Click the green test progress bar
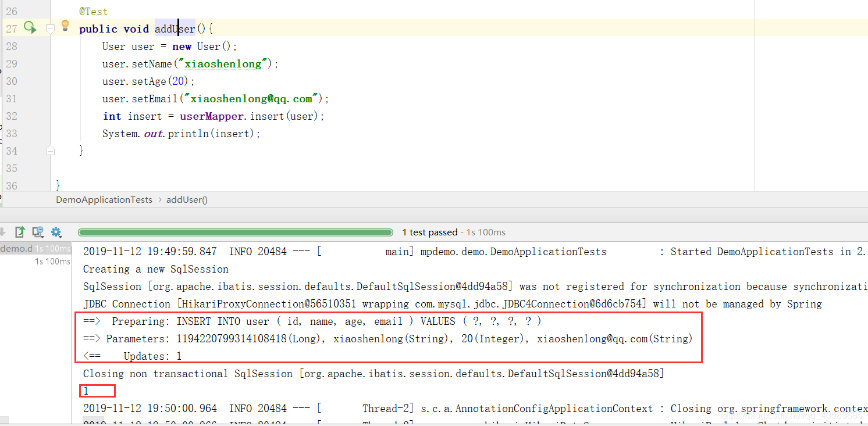Screen dimensions: 868x426 [x=235, y=232]
